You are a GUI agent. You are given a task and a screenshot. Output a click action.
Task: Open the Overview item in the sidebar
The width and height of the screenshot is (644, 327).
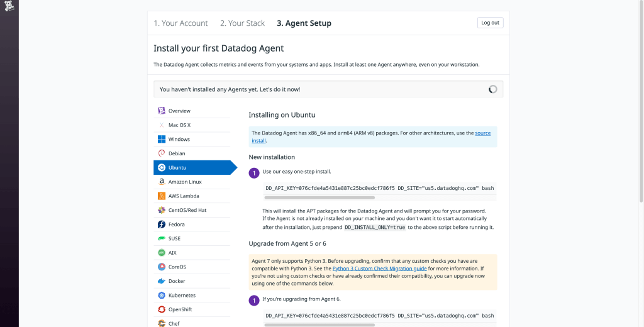click(179, 111)
